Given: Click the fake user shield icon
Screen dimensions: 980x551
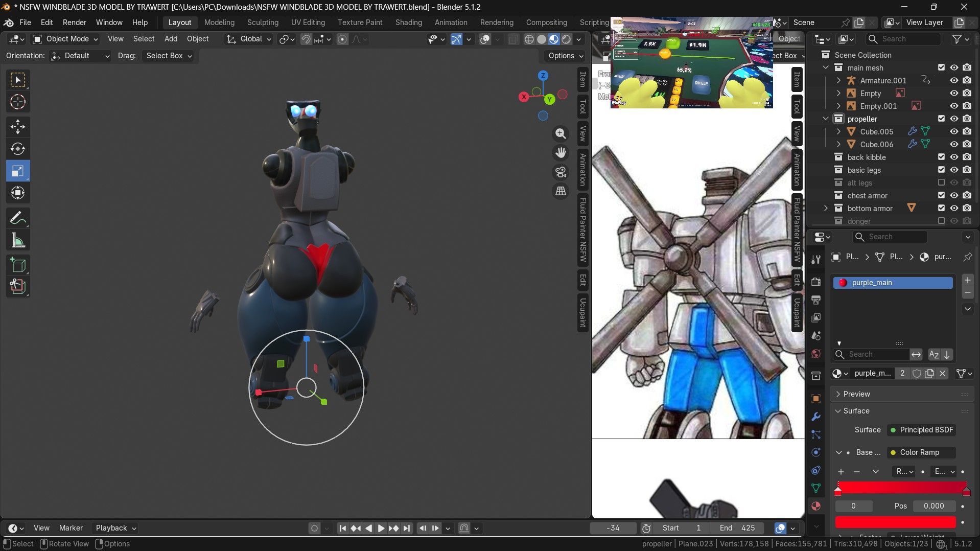Looking at the screenshot, I should point(917,374).
